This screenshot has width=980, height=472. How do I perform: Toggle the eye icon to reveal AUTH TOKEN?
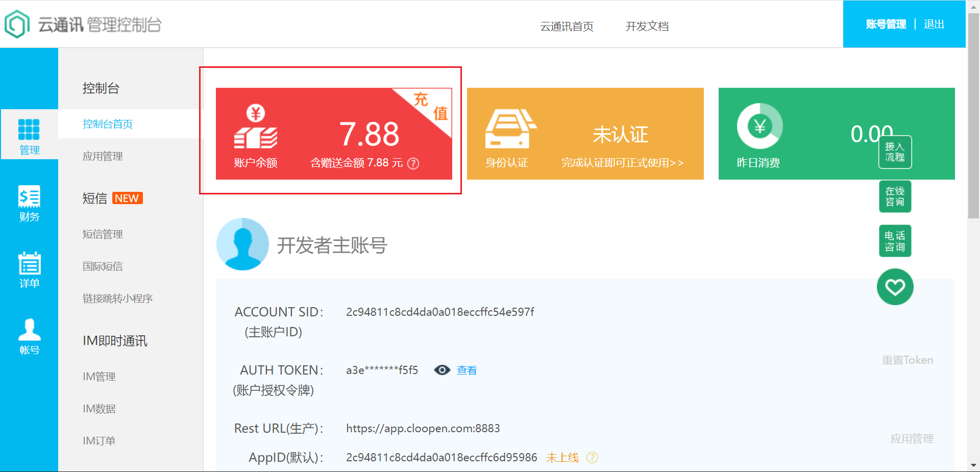click(442, 370)
